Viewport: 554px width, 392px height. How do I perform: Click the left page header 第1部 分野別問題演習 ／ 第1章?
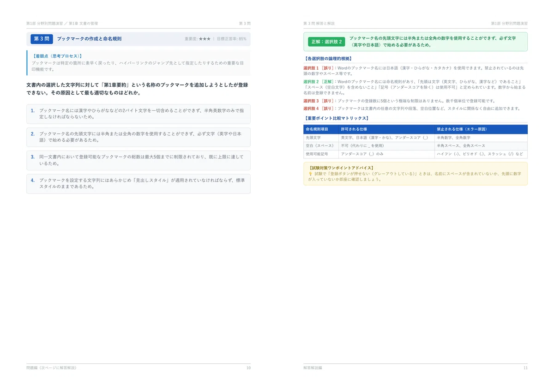click(62, 23)
